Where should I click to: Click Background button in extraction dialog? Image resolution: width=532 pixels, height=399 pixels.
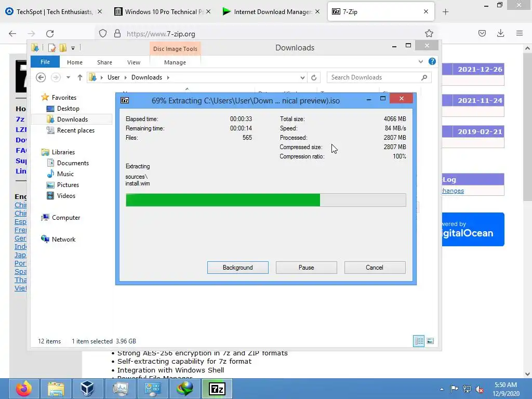(237, 268)
